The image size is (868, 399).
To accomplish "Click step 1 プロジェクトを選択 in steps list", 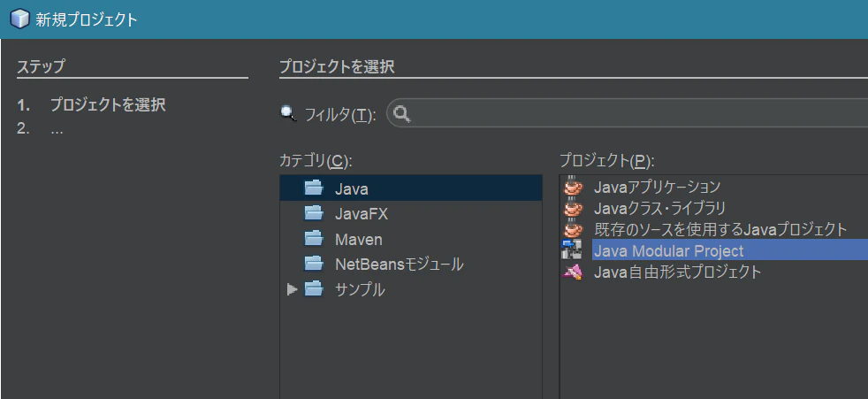I will pos(108,104).
